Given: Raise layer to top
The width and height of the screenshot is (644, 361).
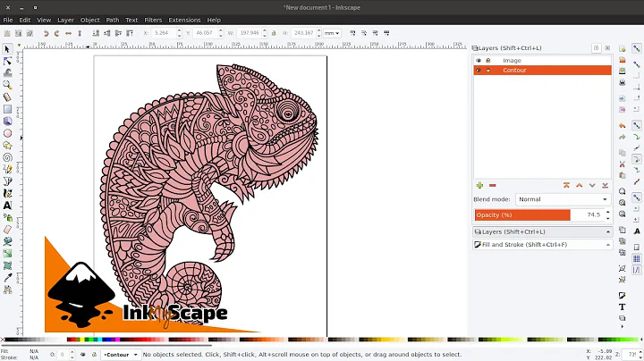Looking at the screenshot, I should (566, 186).
